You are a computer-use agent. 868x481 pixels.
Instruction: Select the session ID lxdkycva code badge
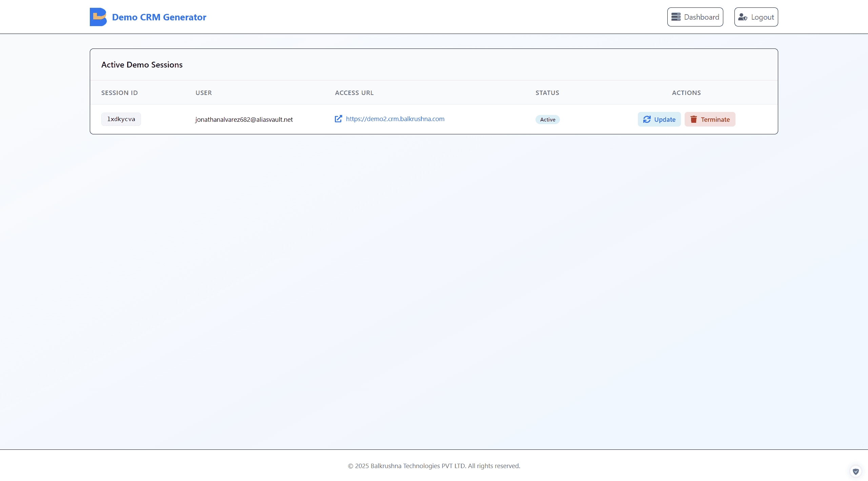[121, 119]
